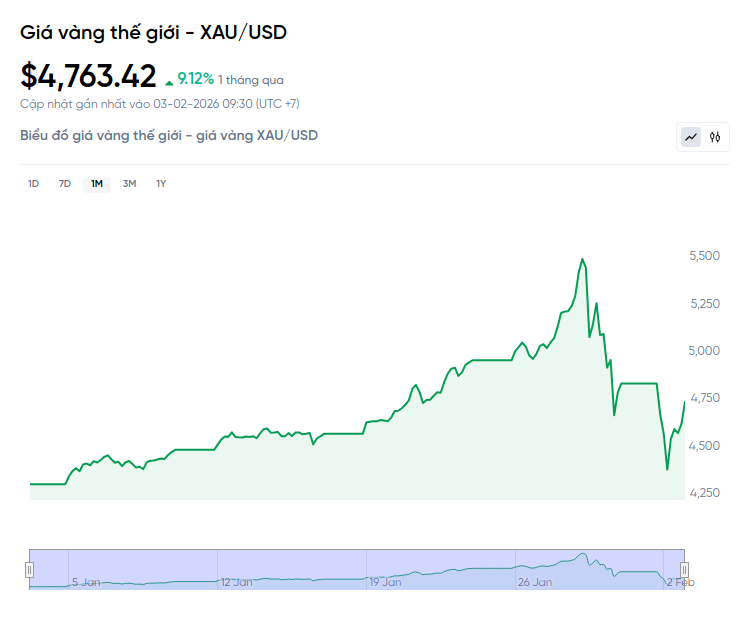Viewport: 750px width, 634px height.
Task: Click 12 Jan in the navigator
Action: (x=236, y=581)
